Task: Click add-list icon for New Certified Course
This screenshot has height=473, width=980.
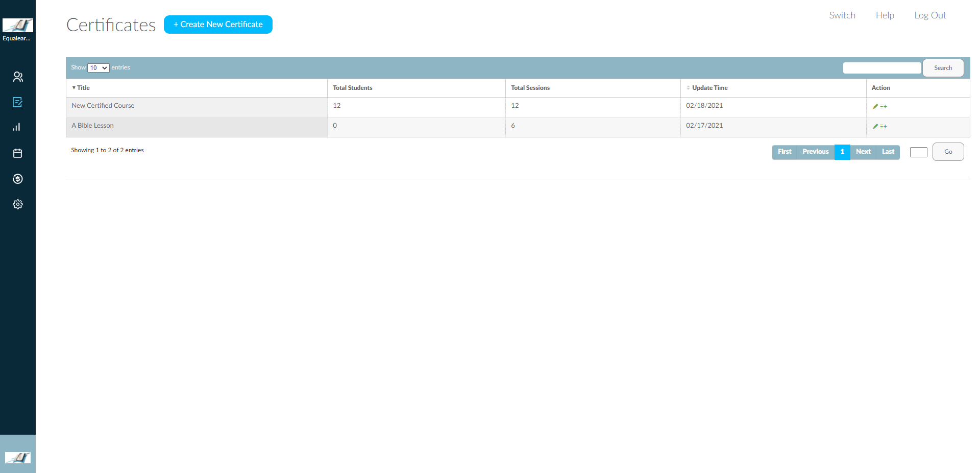Action: [884, 106]
